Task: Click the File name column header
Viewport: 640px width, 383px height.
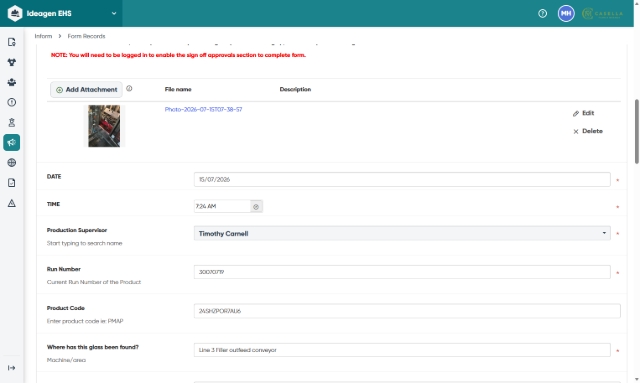Action: tap(178, 89)
